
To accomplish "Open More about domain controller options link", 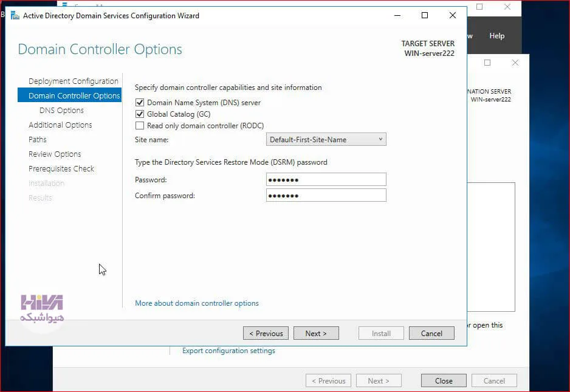I will [x=197, y=303].
